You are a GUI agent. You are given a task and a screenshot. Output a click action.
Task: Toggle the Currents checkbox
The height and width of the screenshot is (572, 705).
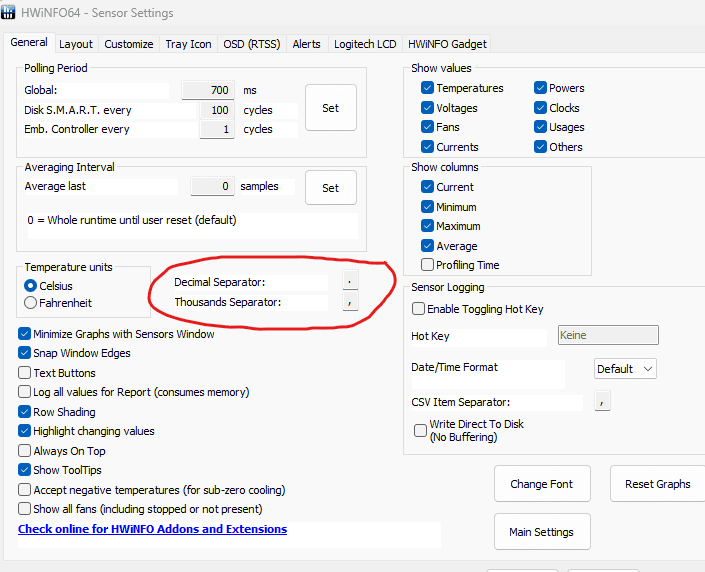[427, 147]
